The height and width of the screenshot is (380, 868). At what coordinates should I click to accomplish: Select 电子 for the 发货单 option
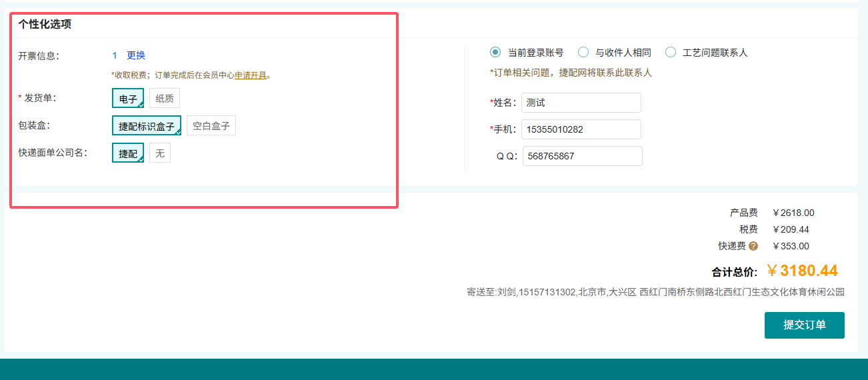[128, 99]
